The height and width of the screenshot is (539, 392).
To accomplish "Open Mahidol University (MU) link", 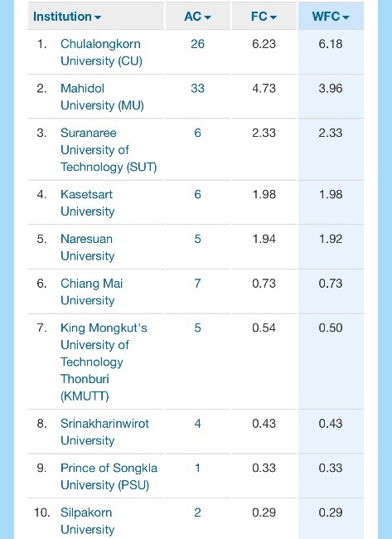I will 102,97.
